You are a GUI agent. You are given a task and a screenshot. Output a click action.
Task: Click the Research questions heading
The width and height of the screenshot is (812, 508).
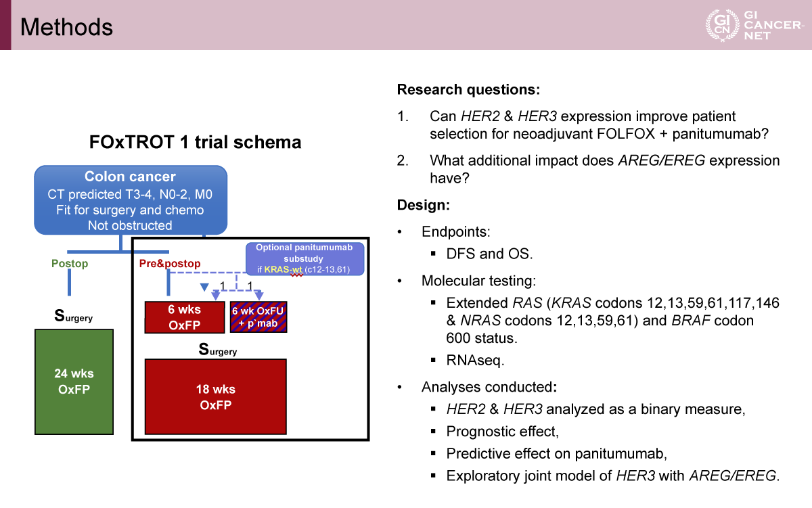coord(469,90)
